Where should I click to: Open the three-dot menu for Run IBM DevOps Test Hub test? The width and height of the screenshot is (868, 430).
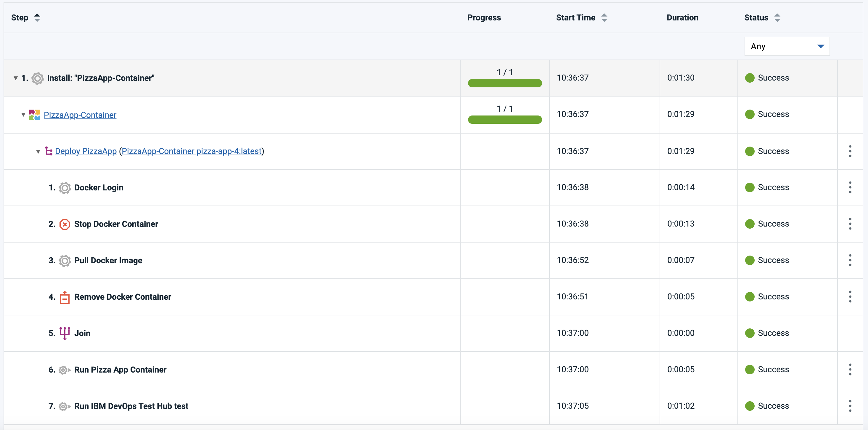coord(850,406)
